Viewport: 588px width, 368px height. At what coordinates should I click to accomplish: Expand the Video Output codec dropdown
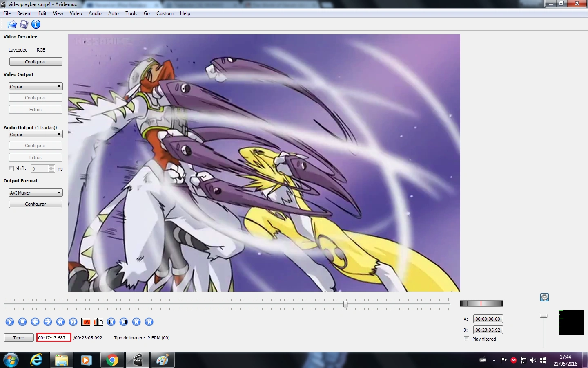pyautogui.click(x=36, y=86)
